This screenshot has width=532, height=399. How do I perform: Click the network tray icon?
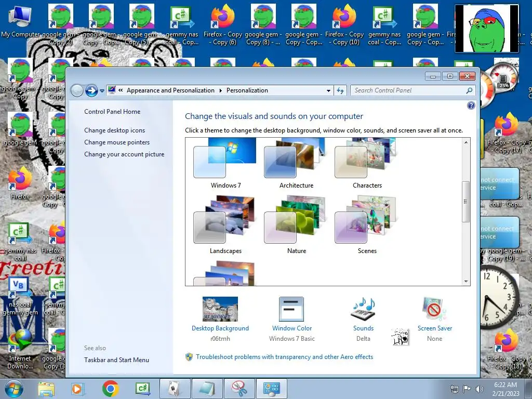coord(454,389)
